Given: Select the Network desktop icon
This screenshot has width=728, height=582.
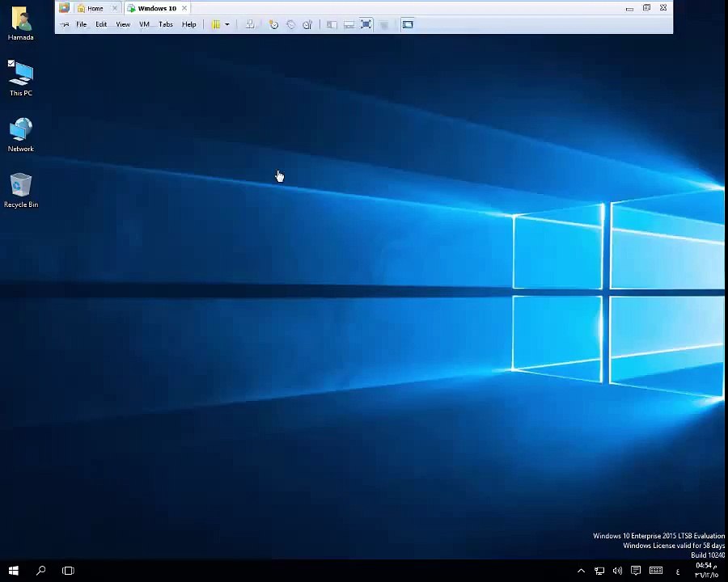Looking at the screenshot, I should pyautogui.click(x=20, y=134).
